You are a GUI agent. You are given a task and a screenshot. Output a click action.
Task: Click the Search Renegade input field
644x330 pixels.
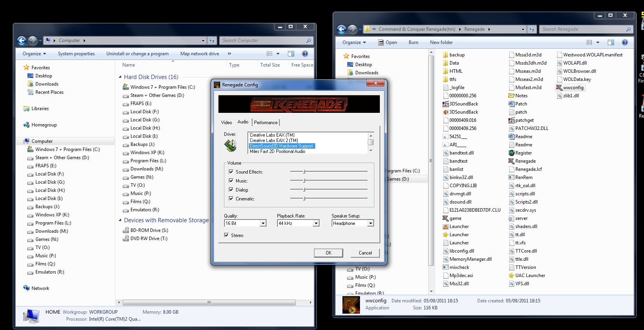582,29
